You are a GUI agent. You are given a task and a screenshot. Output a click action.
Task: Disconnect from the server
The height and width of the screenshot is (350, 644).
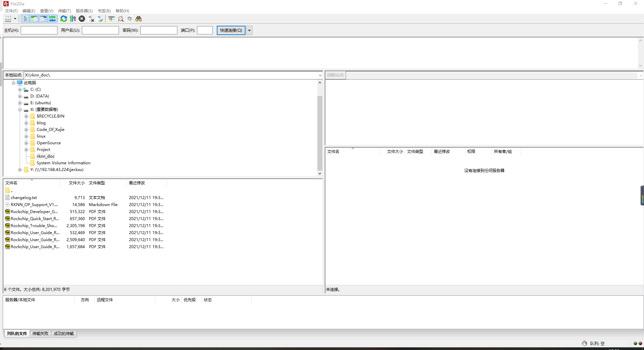(x=91, y=19)
